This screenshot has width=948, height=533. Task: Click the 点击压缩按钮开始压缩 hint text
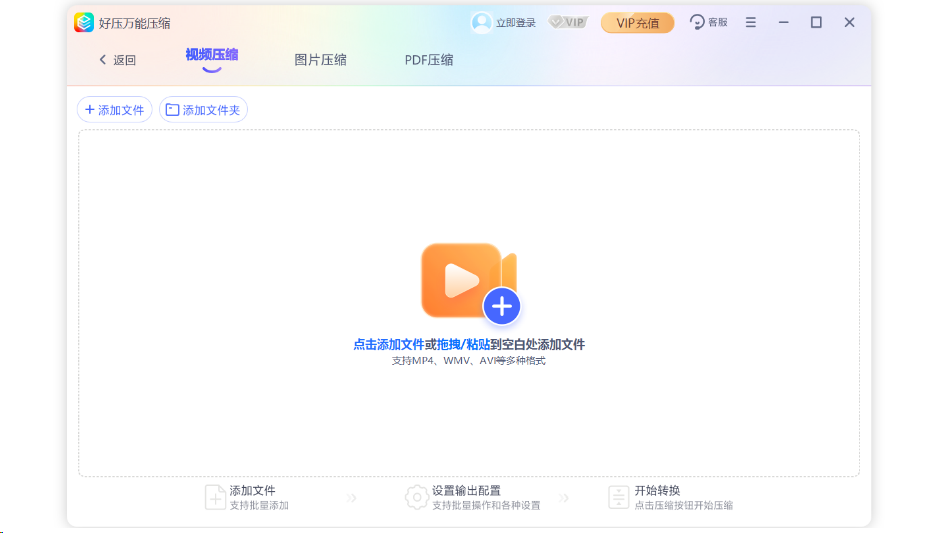683,505
